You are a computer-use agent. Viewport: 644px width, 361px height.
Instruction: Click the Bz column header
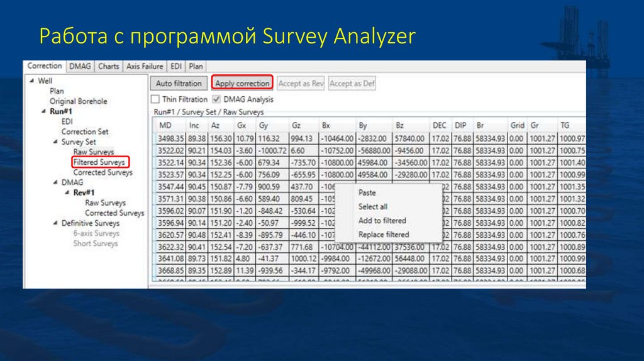coord(411,126)
